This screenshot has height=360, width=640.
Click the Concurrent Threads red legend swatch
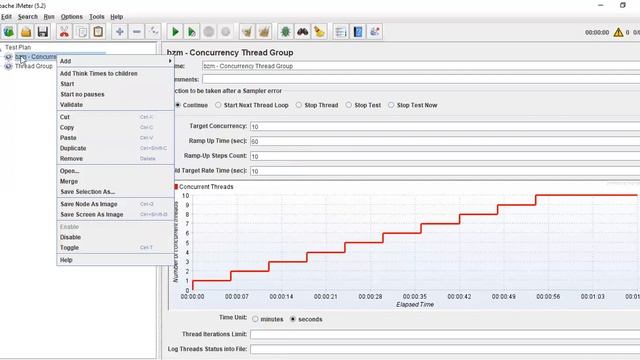pyautogui.click(x=176, y=187)
